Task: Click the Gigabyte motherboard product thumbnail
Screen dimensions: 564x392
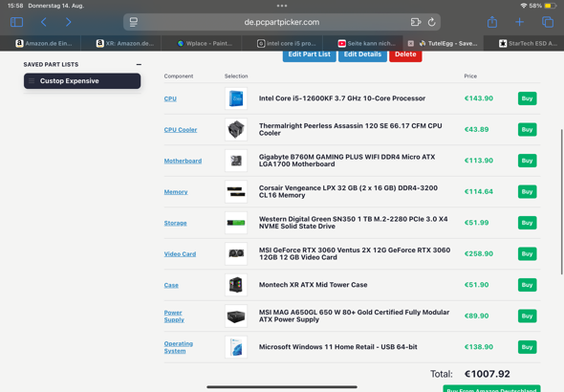Action: tap(236, 161)
